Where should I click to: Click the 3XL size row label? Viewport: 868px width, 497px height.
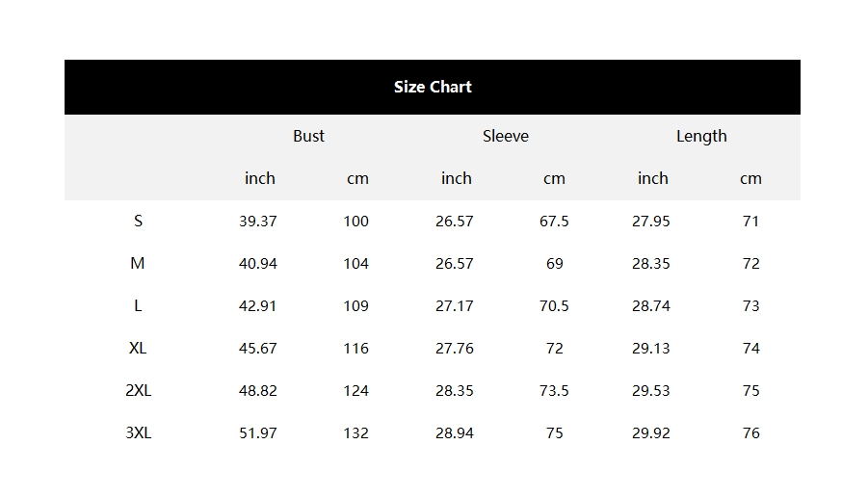[138, 432]
